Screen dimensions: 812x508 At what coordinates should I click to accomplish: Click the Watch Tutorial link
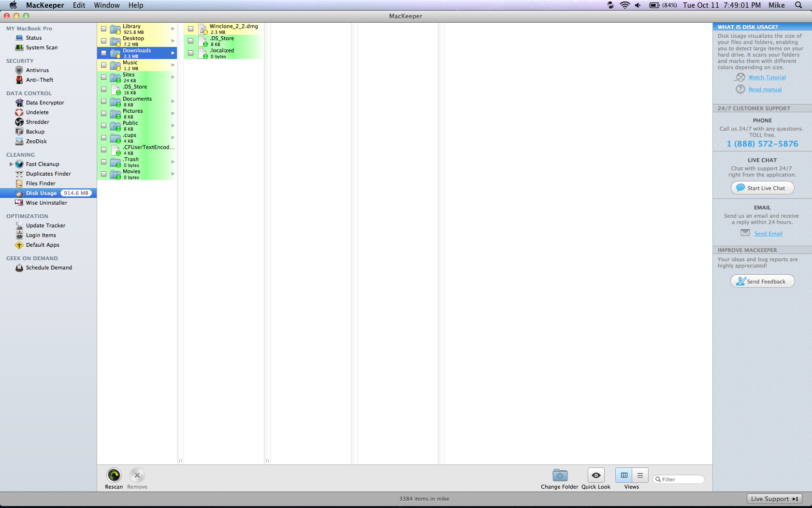pyautogui.click(x=767, y=77)
